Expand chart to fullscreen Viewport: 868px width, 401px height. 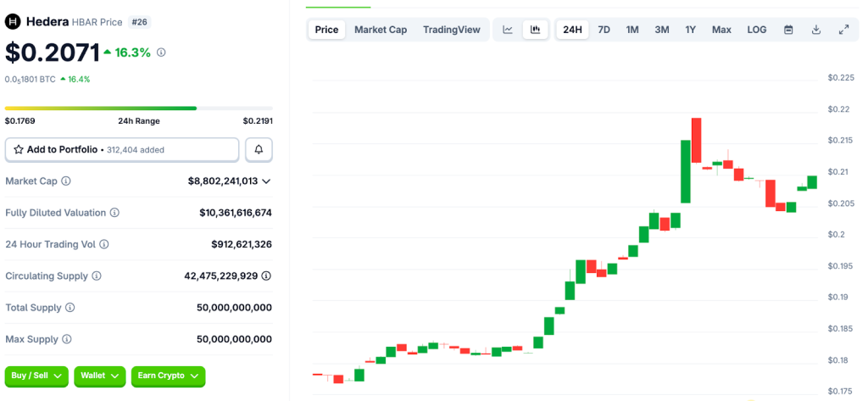pos(843,30)
